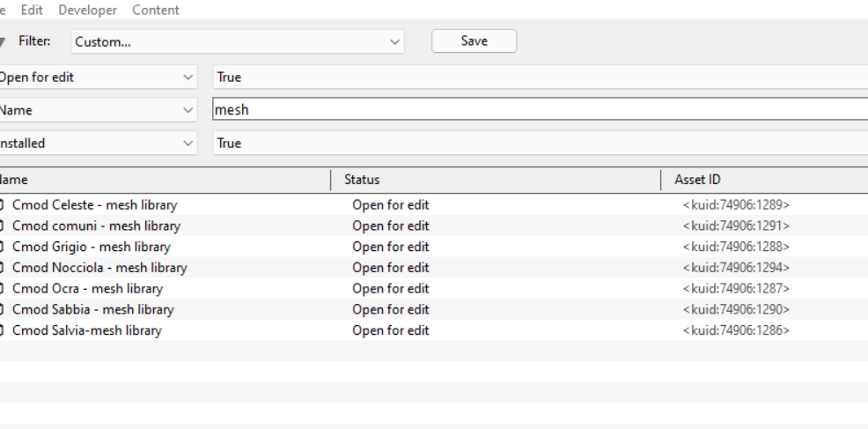Open the Developer menu

coord(87,10)
